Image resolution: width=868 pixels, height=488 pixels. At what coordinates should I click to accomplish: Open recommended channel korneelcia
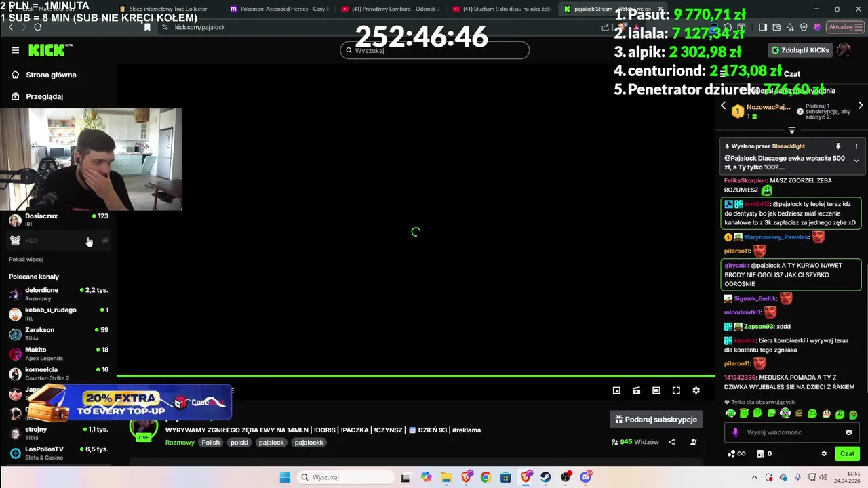tap(58, 373)
